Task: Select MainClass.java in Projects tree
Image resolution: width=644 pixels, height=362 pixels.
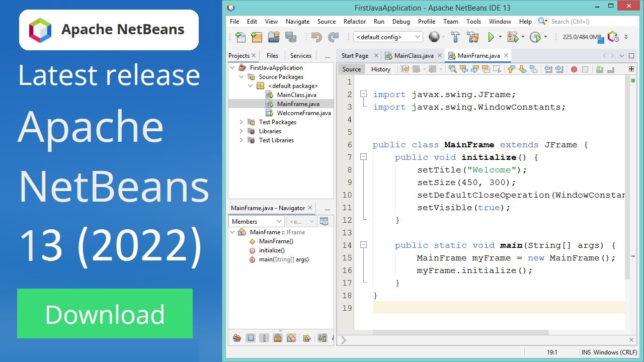Action: (x=297, y=95)
